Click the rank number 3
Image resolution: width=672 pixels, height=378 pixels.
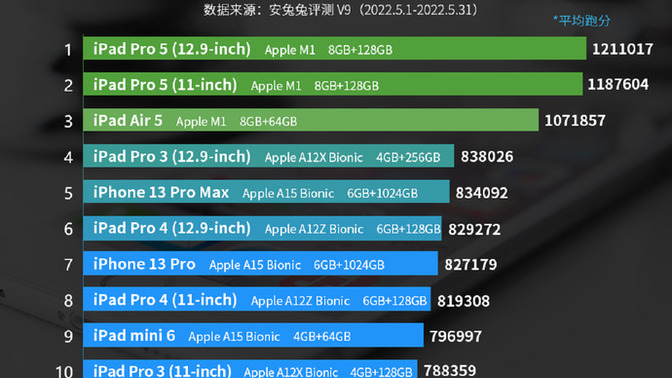[68, 121]
